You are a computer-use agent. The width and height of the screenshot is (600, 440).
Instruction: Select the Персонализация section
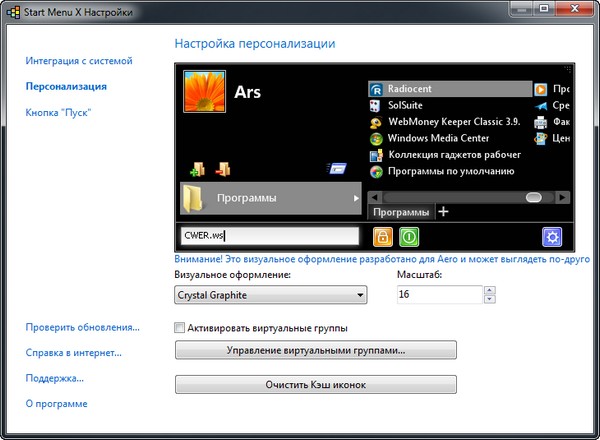[x=66, y=86]
